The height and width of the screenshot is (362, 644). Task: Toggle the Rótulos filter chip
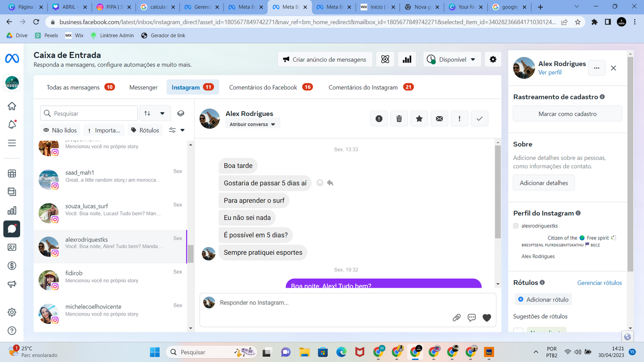[145, 130]
